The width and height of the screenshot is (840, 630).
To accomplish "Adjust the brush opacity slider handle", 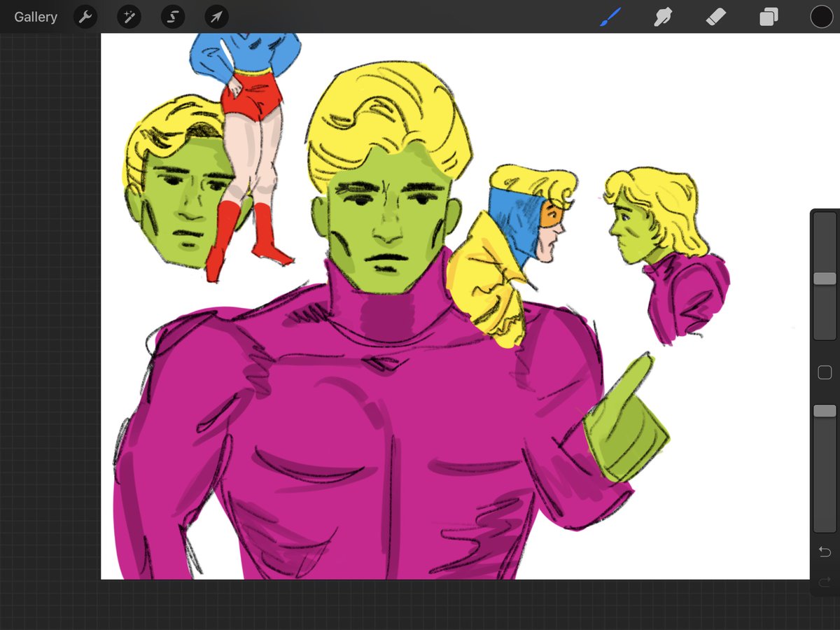I will pos(825,411).
